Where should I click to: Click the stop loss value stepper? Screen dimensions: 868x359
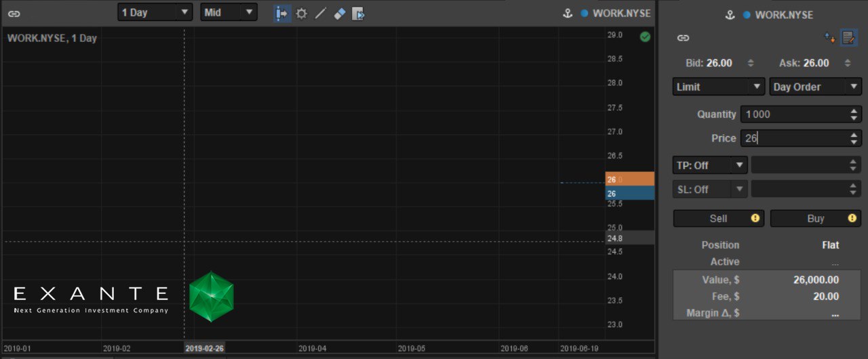point(854,189)
